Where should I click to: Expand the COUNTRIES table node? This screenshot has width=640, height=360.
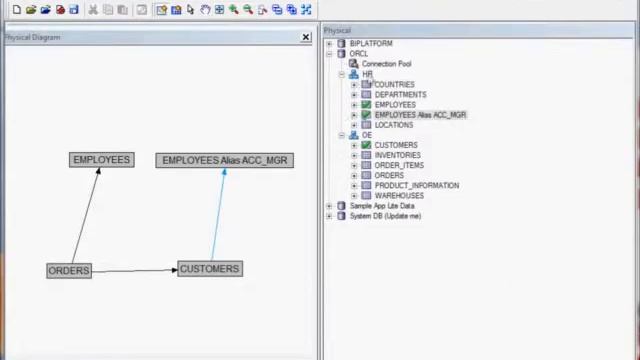354,84
